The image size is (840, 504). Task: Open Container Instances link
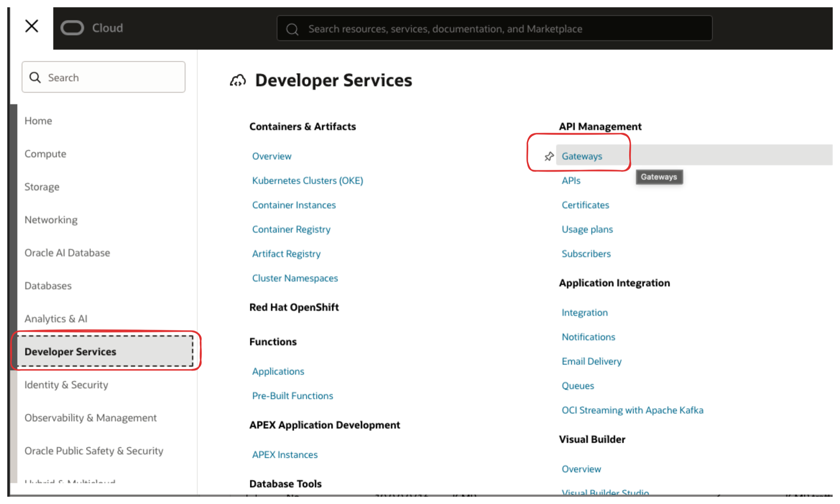pos(294,205)
